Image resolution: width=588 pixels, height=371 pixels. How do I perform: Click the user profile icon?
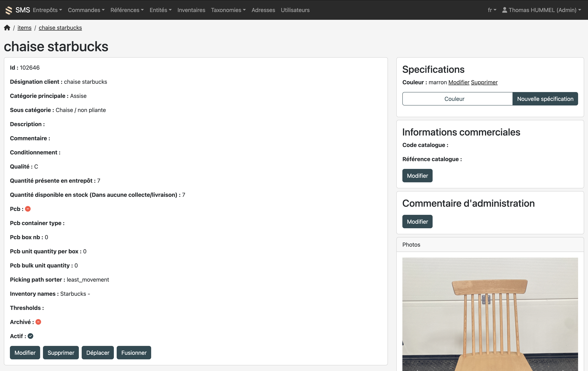pos(505,10)
